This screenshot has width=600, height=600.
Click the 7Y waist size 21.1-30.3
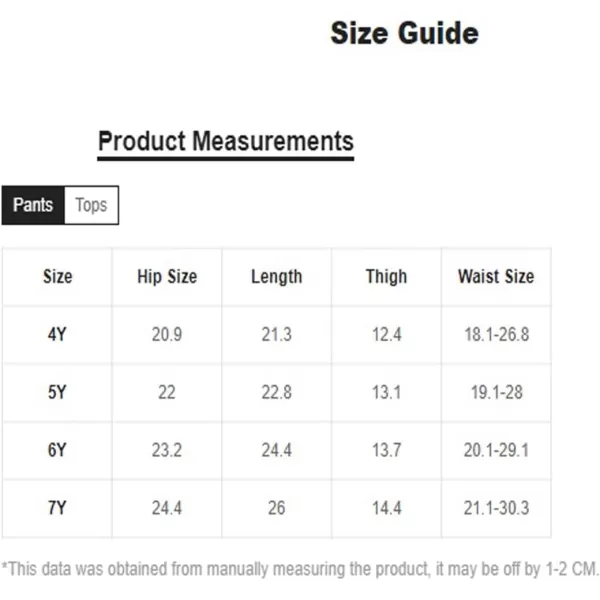[496, 508]
